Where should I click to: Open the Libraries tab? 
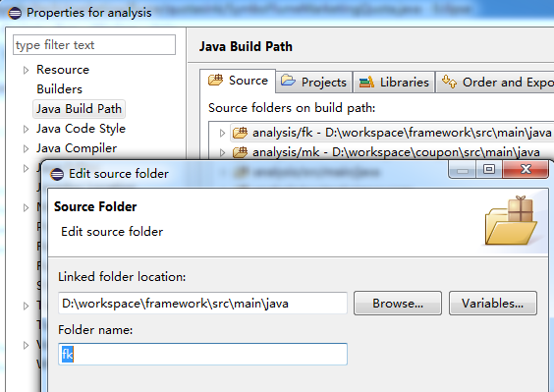(394, 83)
